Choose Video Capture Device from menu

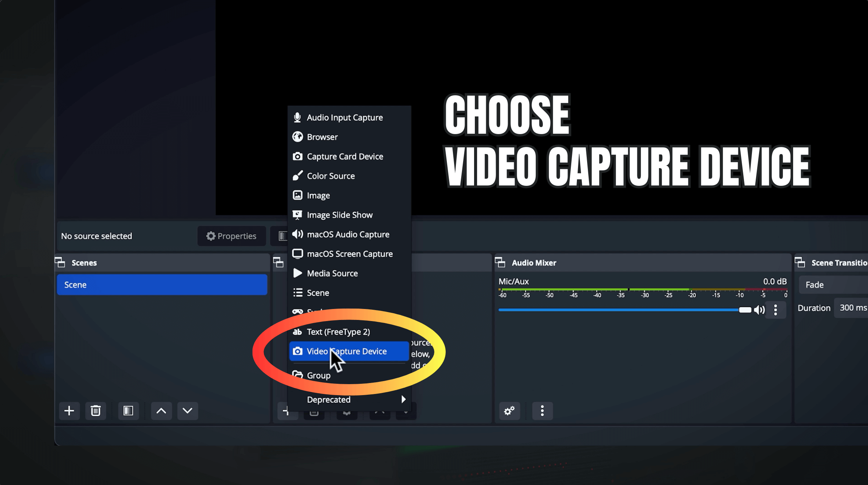coord(347,351)
